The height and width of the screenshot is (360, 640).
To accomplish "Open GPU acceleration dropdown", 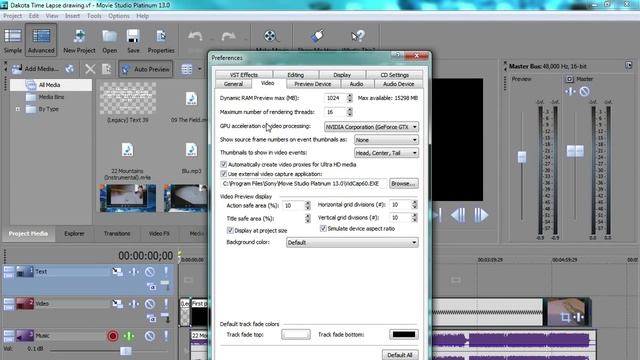I will pos(371,127).
